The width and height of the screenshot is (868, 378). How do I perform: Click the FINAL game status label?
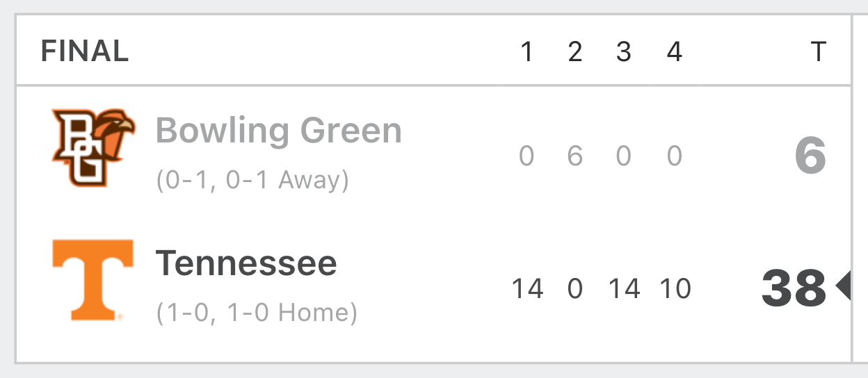click(85, 51)
